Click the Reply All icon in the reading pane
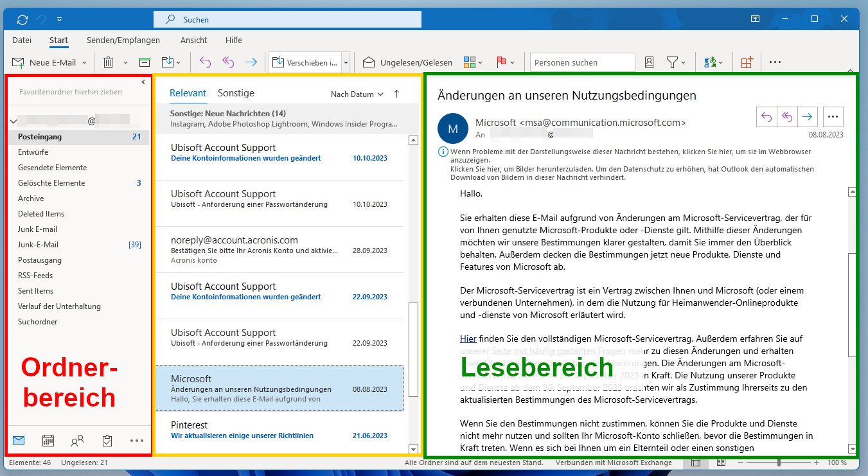This screenshot has height=476, width=868. [787, 117]
